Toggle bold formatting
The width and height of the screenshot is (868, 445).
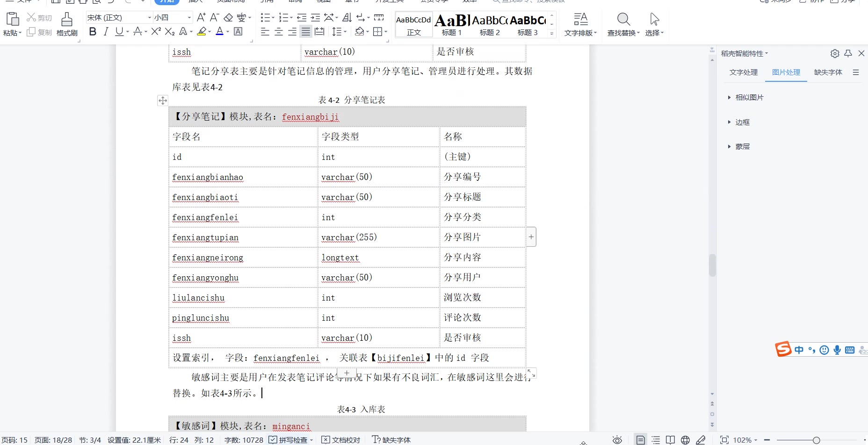93,32
